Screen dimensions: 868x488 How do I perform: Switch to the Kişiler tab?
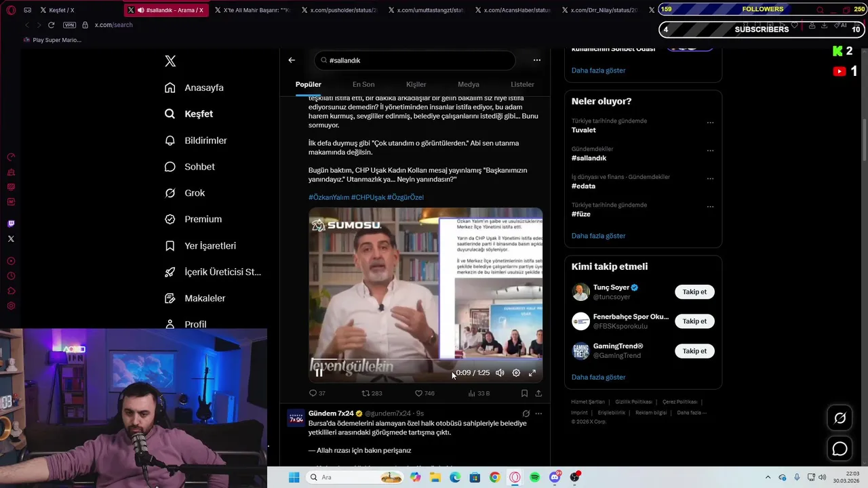pyautogui.click(x=416, y=84)
